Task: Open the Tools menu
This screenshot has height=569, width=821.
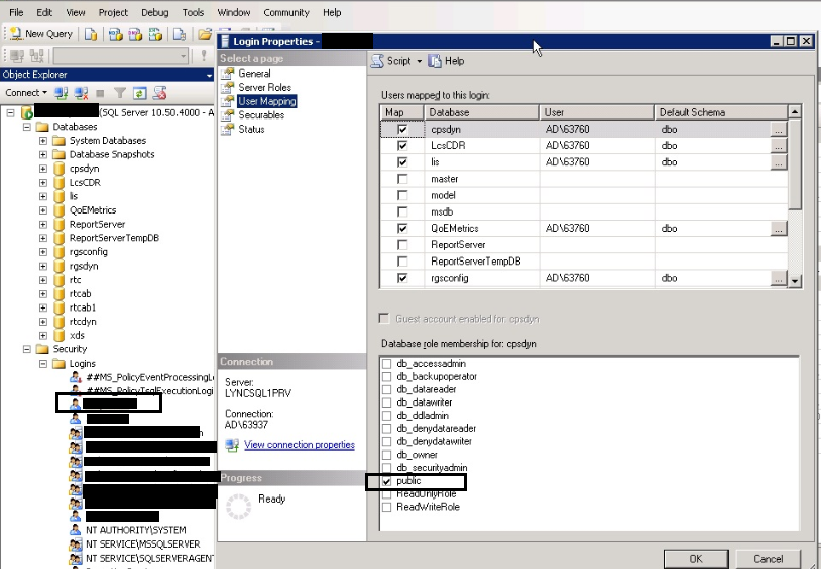Action: (193, 12)
